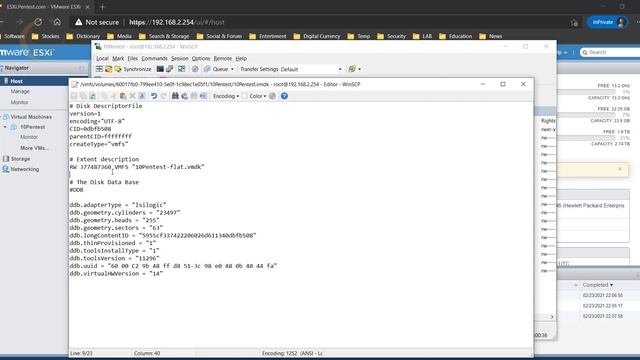The image size is (640, 360).
Task: Click ESXi Search field
Action: (x=610, y=52)
